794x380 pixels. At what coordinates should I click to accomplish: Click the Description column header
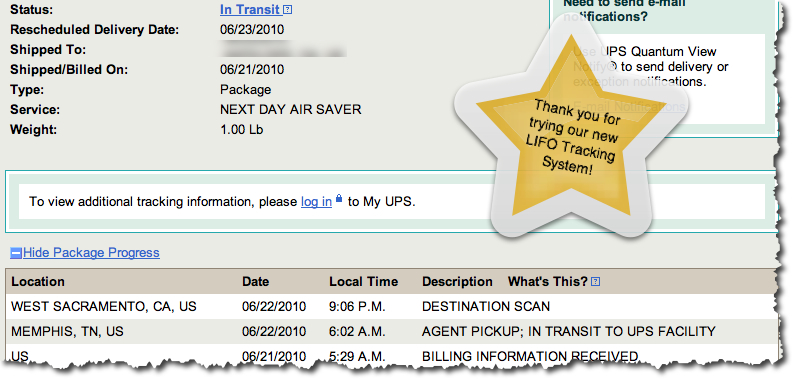click(x=457, y=282)
